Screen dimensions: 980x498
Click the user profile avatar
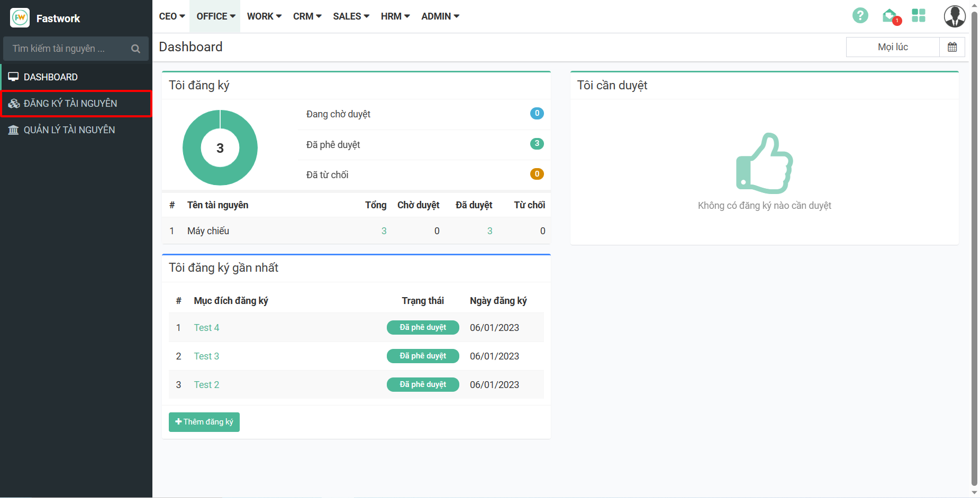tap(954, 16)
